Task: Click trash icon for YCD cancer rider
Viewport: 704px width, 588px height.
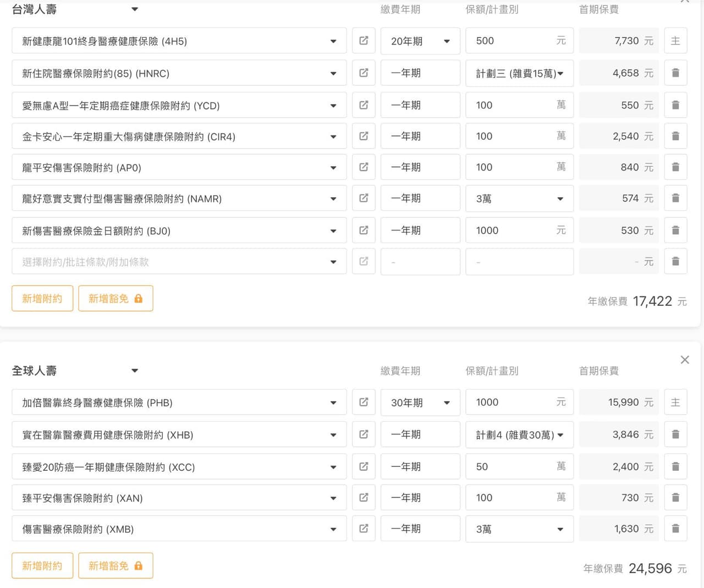Action: tap(675, 105)
